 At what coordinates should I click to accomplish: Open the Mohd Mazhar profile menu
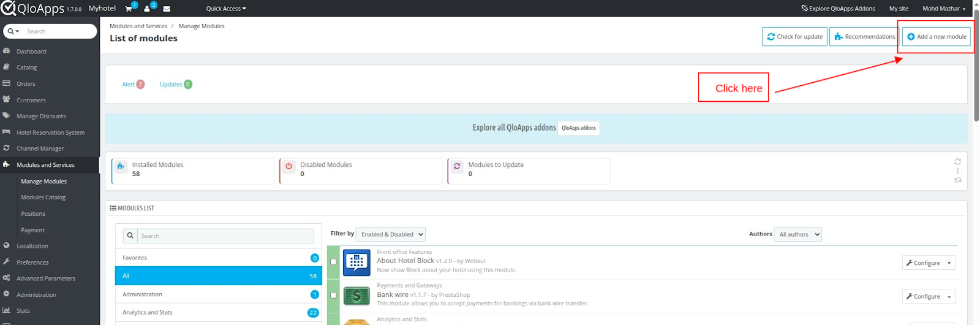944,9
